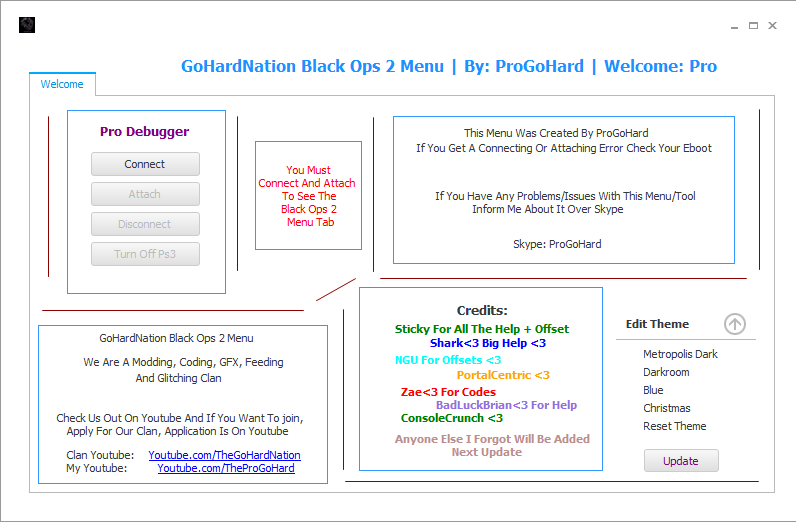Click the red 'You Must Connect And Attach' notice

pyautogui.click(x=308, y=196)
